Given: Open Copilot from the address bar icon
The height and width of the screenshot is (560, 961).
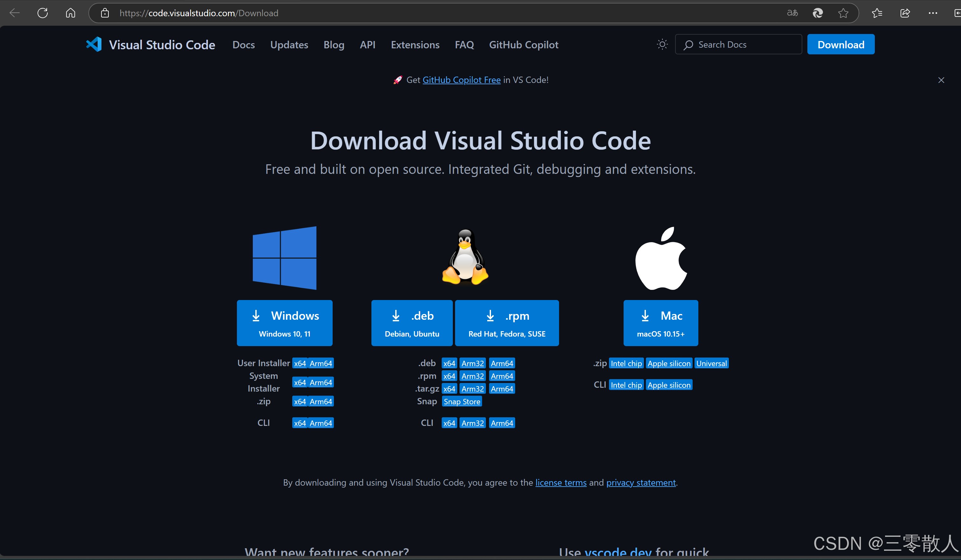Looking at the screenshot, I should click(x=817, y=13).
